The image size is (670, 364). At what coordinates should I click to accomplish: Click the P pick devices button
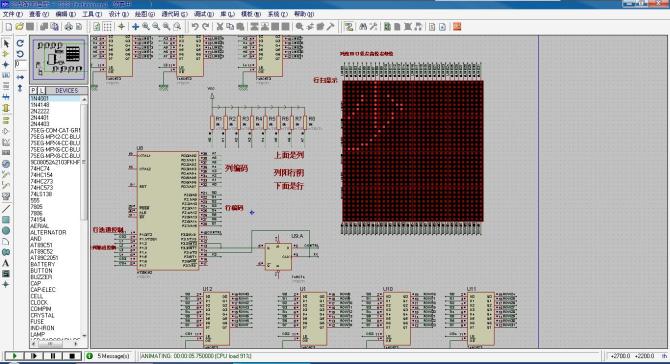click(33, 91)
